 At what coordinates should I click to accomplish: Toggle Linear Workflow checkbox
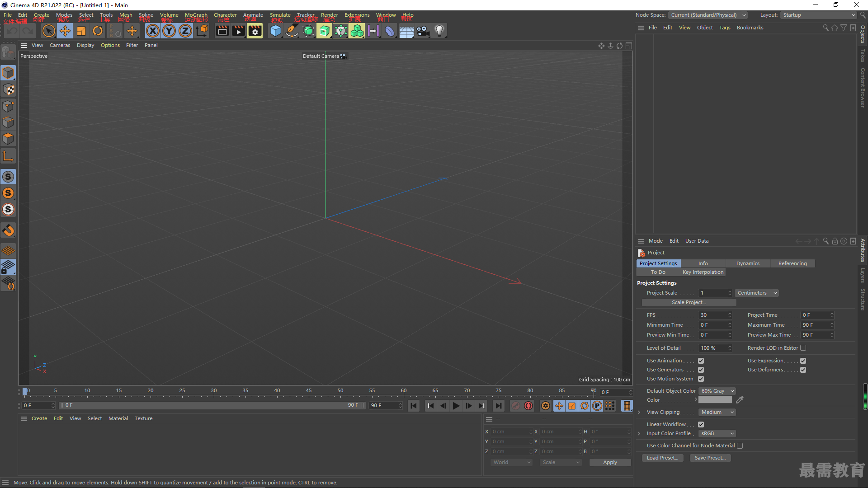(701, 424)
